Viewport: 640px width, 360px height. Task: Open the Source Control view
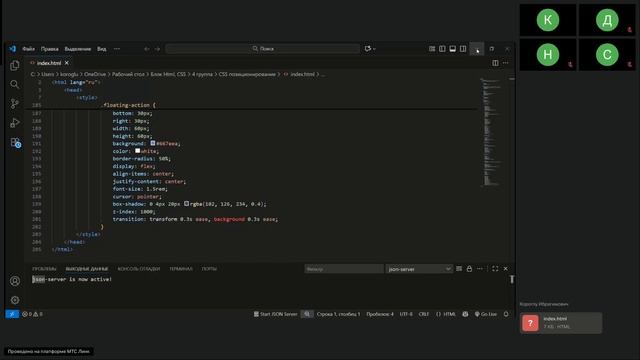pos(15,104)
